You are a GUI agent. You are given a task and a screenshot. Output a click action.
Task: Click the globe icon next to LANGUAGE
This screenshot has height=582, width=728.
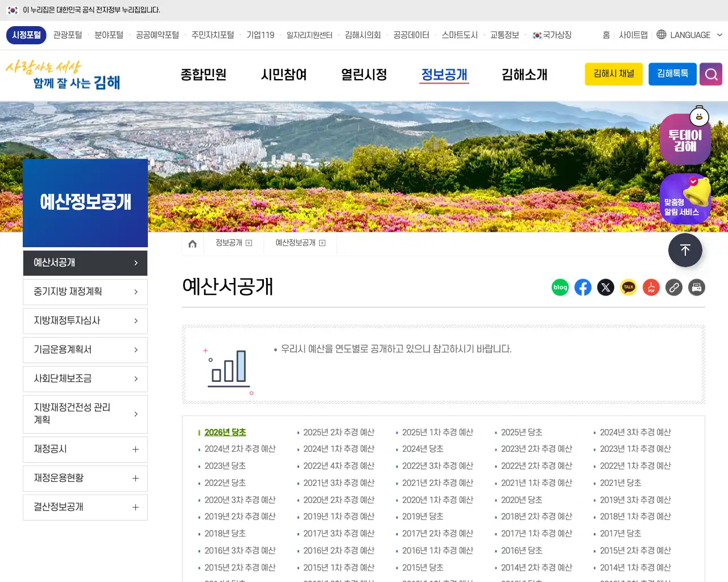coord(661,35)
